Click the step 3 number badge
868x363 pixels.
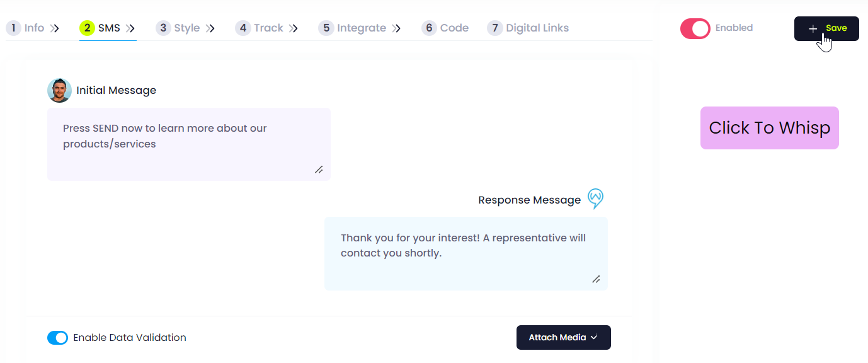tap(163, 28)
